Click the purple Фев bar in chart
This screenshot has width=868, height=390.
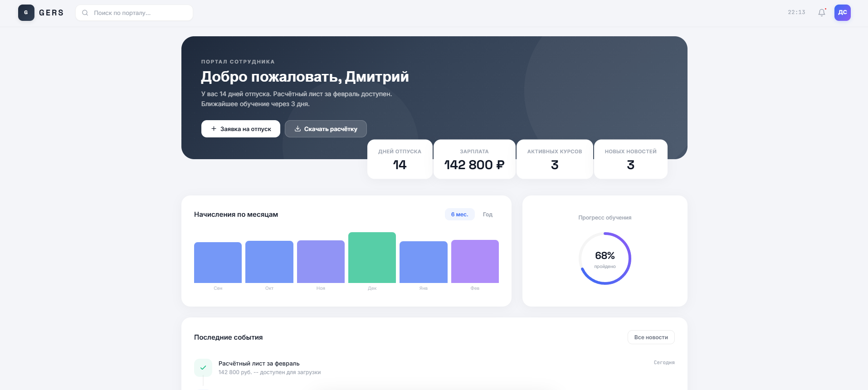click(475, 262)
